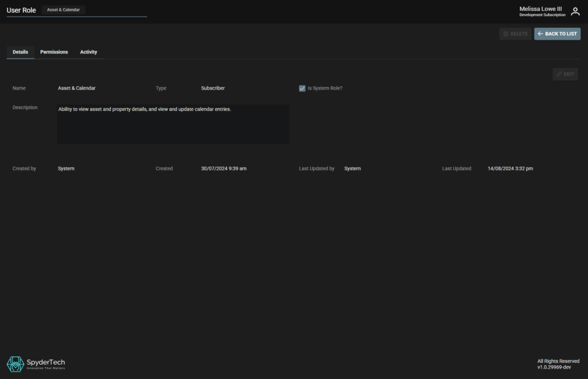Image resolution: width=588 pixels, height=379 pixels.
Task: Click the Last Updated 14/08/2024 value
Action: tap(510, 169)
